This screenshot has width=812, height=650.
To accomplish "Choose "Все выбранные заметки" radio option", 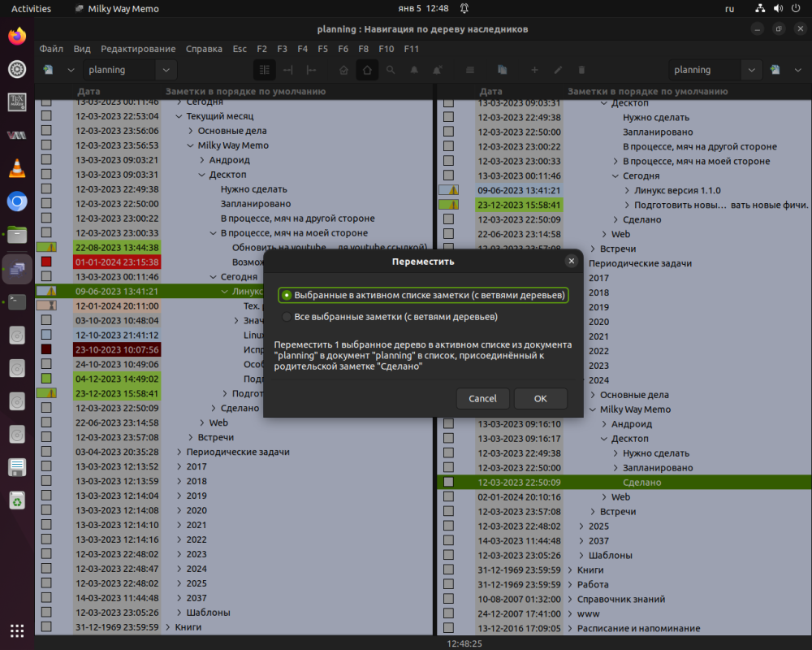I will pos(287,317).
